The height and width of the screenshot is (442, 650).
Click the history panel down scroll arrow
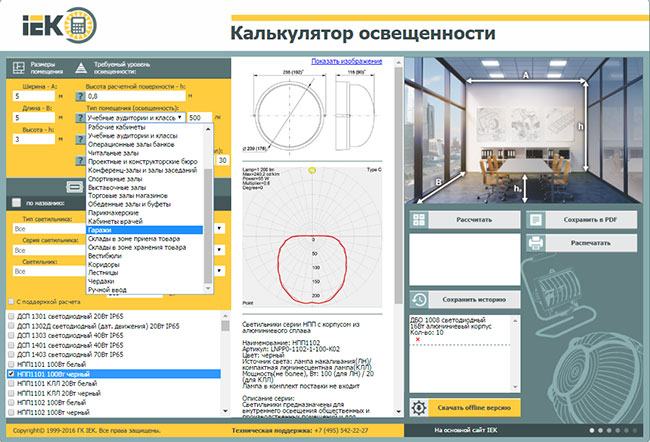coord(515,387)
